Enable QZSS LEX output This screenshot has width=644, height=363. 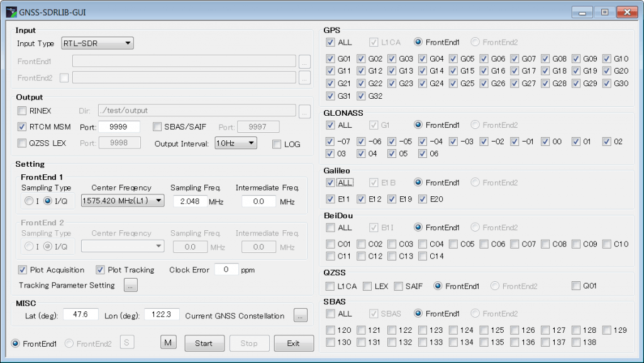22,142
